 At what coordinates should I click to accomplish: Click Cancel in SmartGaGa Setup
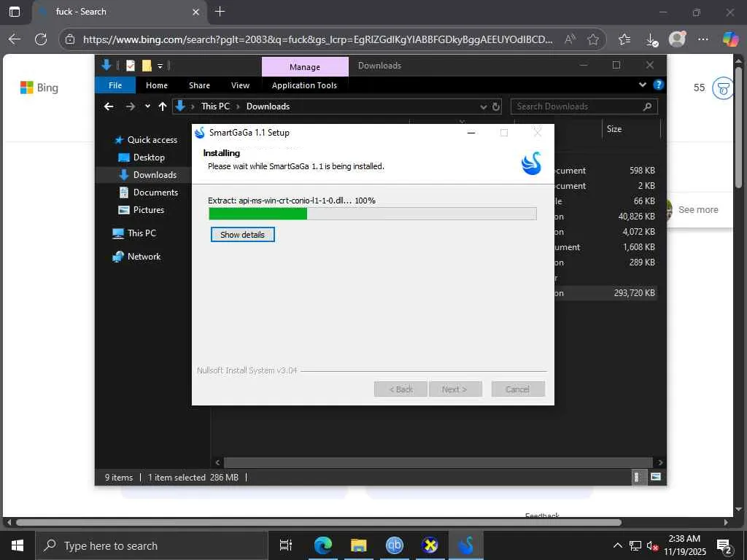pos(518,389)
